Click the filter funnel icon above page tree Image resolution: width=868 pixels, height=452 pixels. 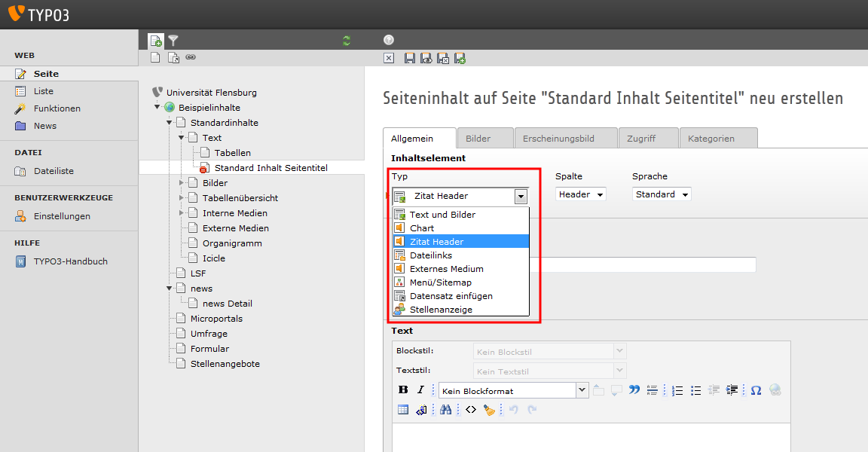point(173,41)
